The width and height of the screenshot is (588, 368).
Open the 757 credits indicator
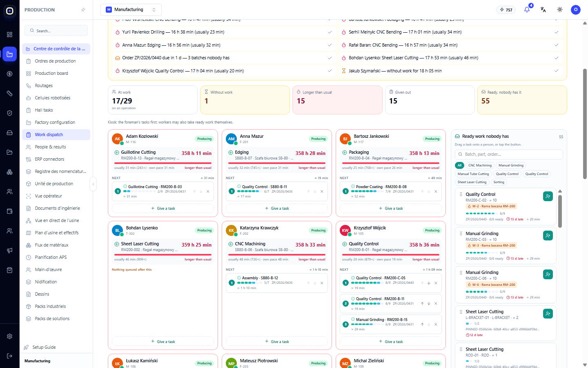pyautogui.click(x=506, y=10)
